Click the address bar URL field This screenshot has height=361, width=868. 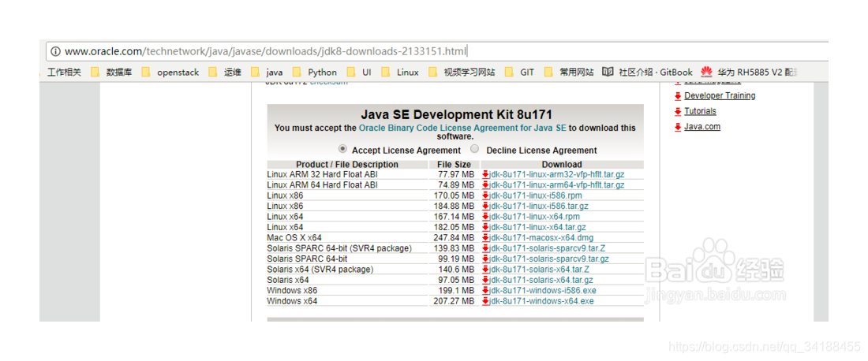click(x=437, y=51)
